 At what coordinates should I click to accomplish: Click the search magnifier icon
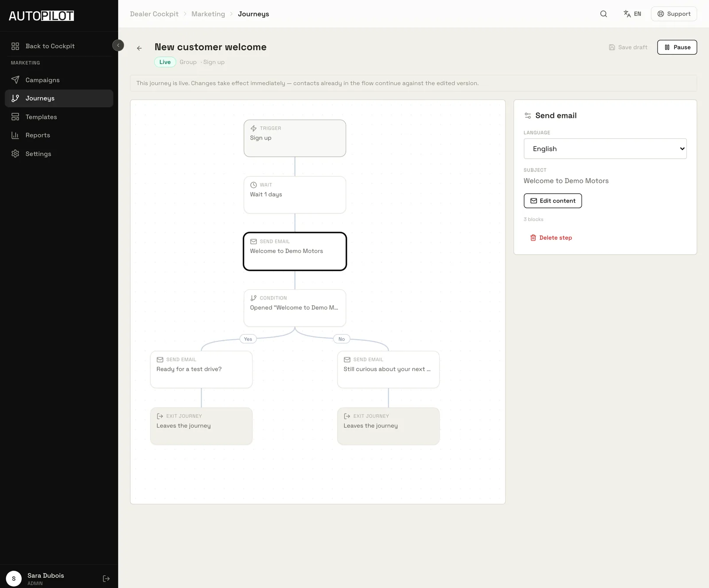pyautogui.click(x=604, y=14)
